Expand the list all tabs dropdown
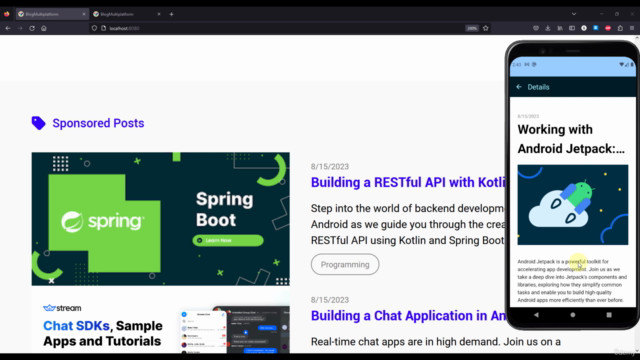The width and height of the screenshot is (640, 360). (x=574, y=14)
